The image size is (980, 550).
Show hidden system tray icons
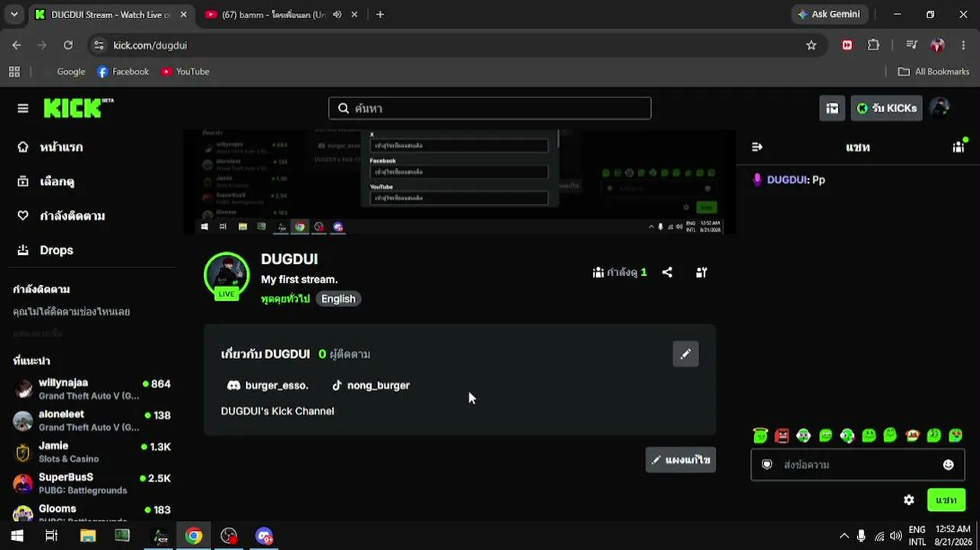click(x=843, y=535)
